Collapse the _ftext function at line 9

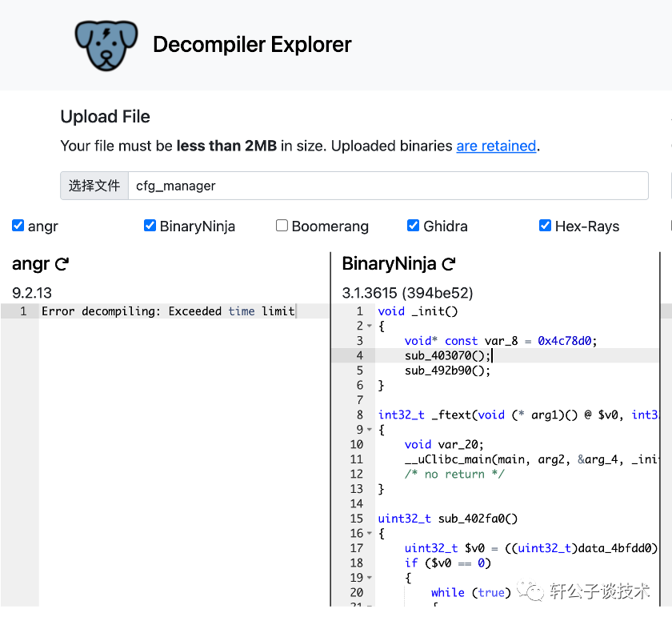[x=370, y=430]
